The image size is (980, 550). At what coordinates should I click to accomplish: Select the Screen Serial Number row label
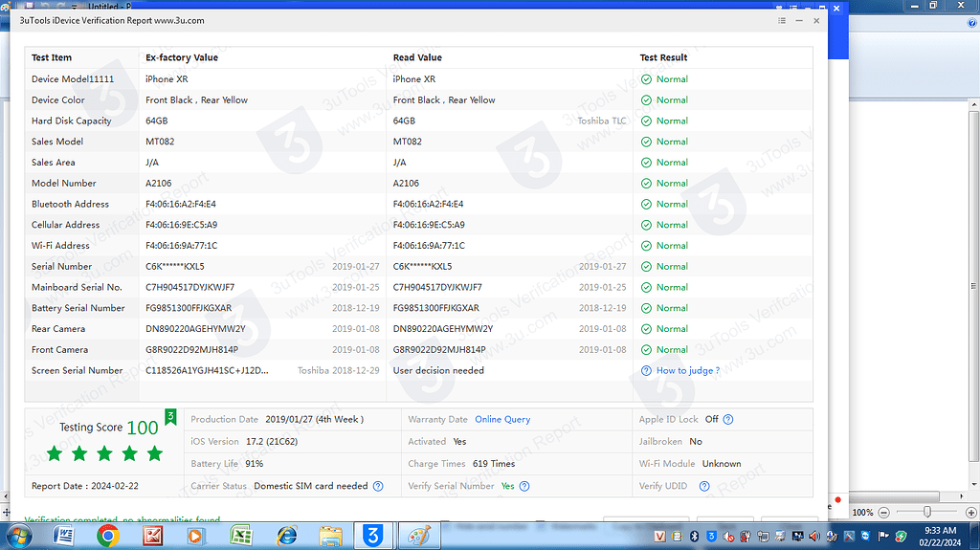pyautogui.click(x=77, y=370)
